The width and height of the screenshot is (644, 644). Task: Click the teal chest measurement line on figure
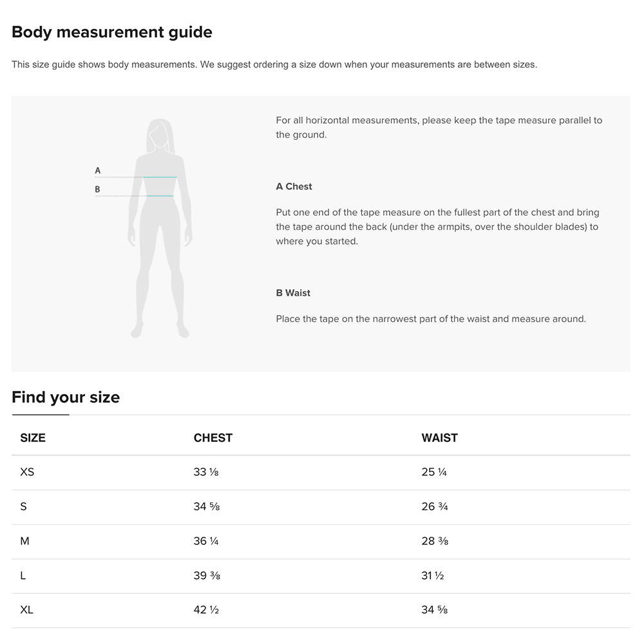coord(160,177)
